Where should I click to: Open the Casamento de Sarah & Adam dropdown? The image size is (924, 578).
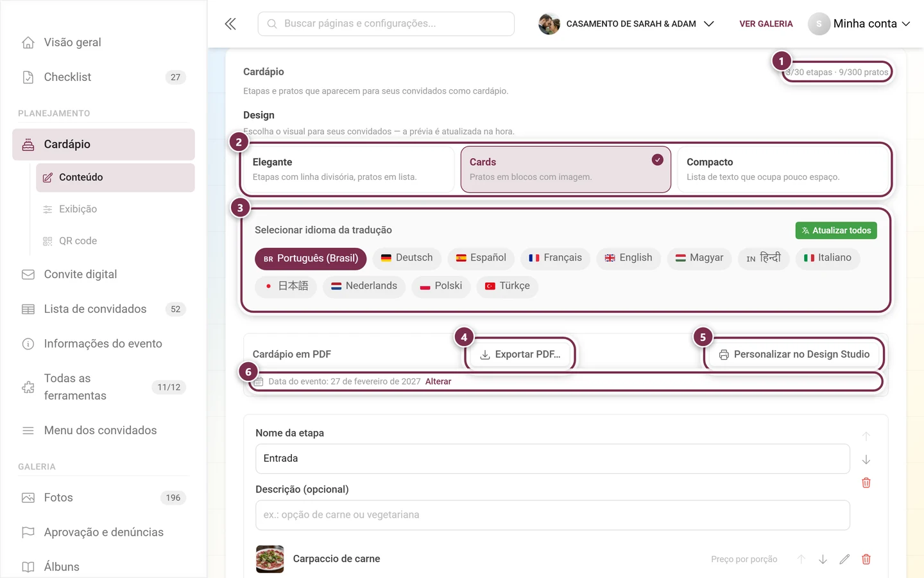tap(626, 24)
